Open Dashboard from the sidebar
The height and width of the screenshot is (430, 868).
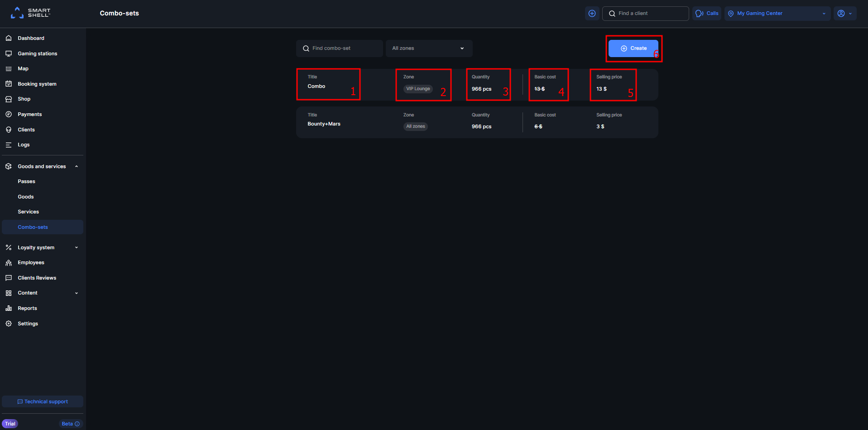[x=31, y=39]
